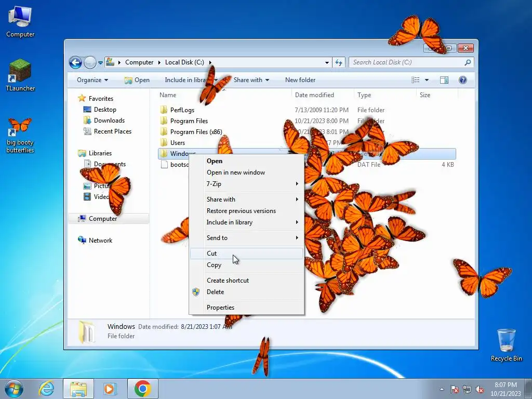Open the Computer desktop icon
The image size is (532, 399).
pyautogui.click(x=20, y=22)
